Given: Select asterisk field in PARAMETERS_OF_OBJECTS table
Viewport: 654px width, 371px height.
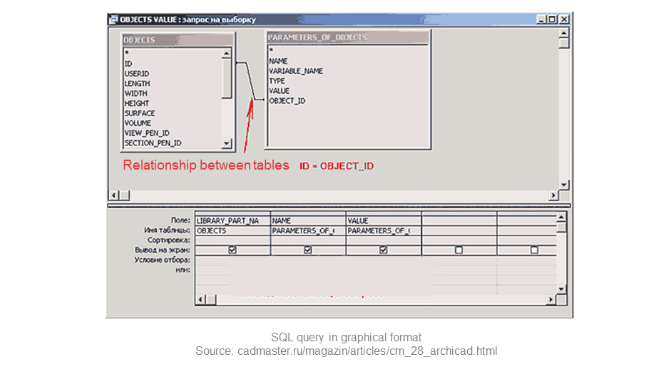Looking at the screenshot, I should pos(271,50).
